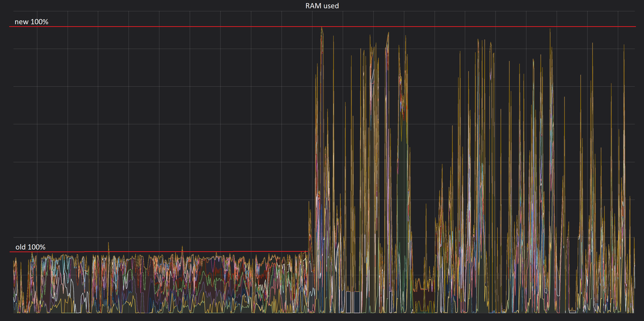
Task: Click the "new 100%" annotation label
Action: click(31, 22)
